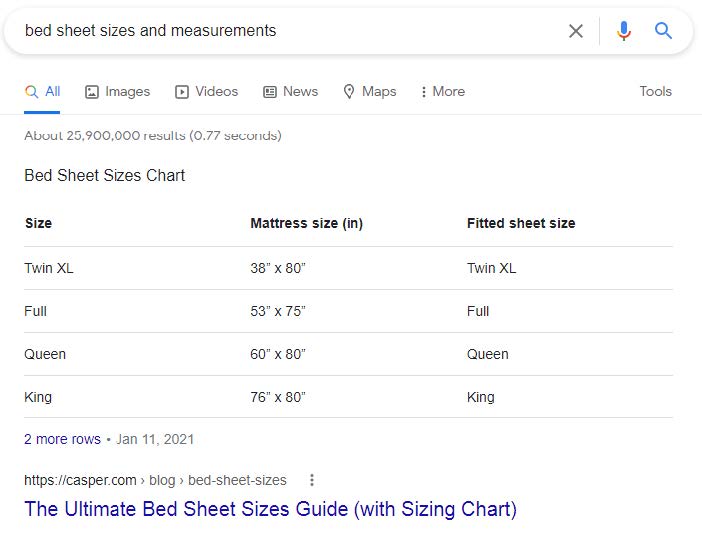Switch to the Images tab
The width and height of the screenshot is (702, 537).
(117, 91)
